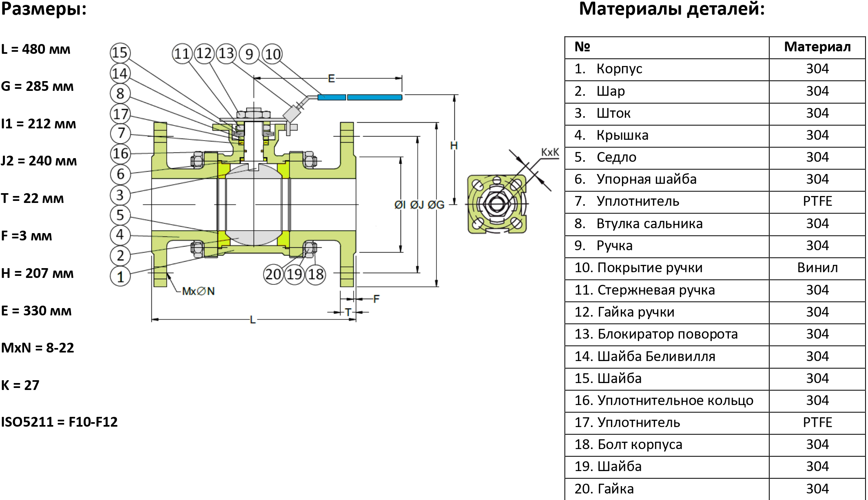Click callout circle number 10
The width and height of the screenshot is (868, 500).
272,54
